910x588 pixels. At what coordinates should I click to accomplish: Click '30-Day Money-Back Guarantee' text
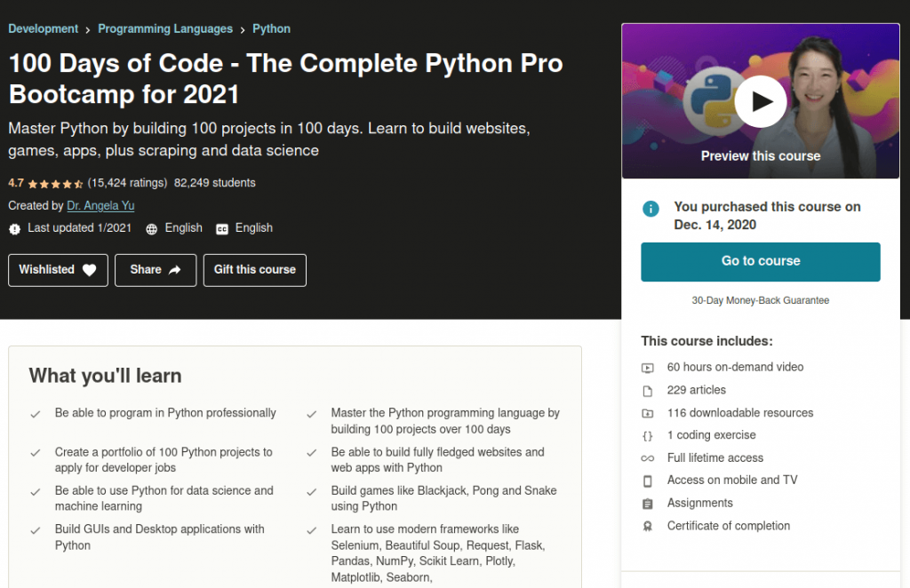(x=761, y=300)
